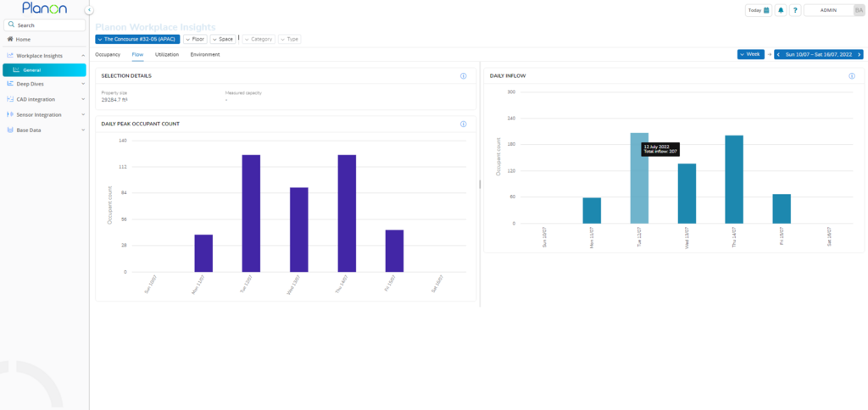This screenshot has width=868, height=410.
Task: Show info for Daily Inflow panel
Action: 852,75
